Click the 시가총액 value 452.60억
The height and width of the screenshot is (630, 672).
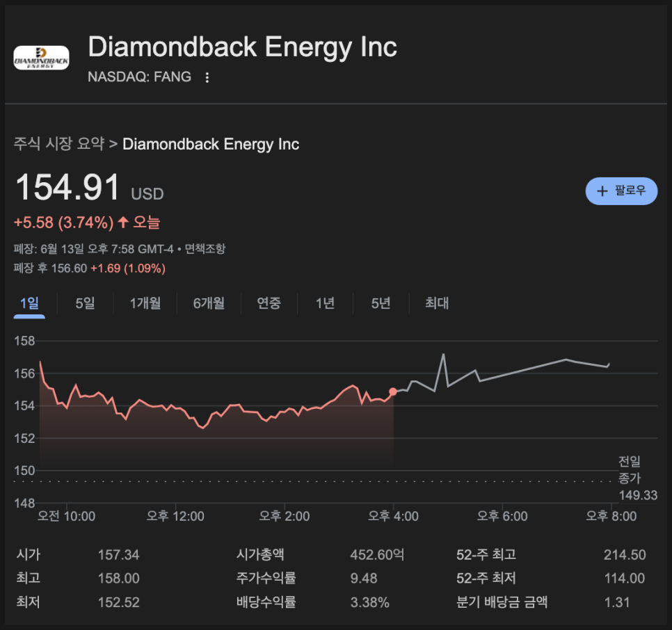pyautogui.click(x=377, y=555)
